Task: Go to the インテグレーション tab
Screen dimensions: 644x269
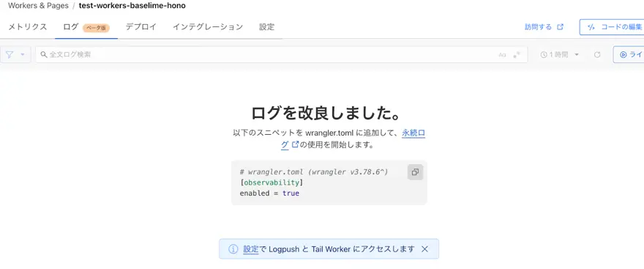Action: (208, 27)
